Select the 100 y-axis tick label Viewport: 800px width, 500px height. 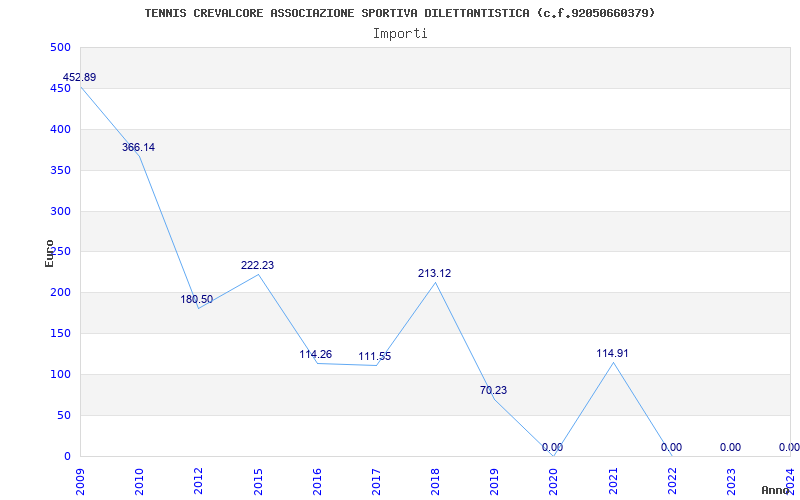(60, 374)
